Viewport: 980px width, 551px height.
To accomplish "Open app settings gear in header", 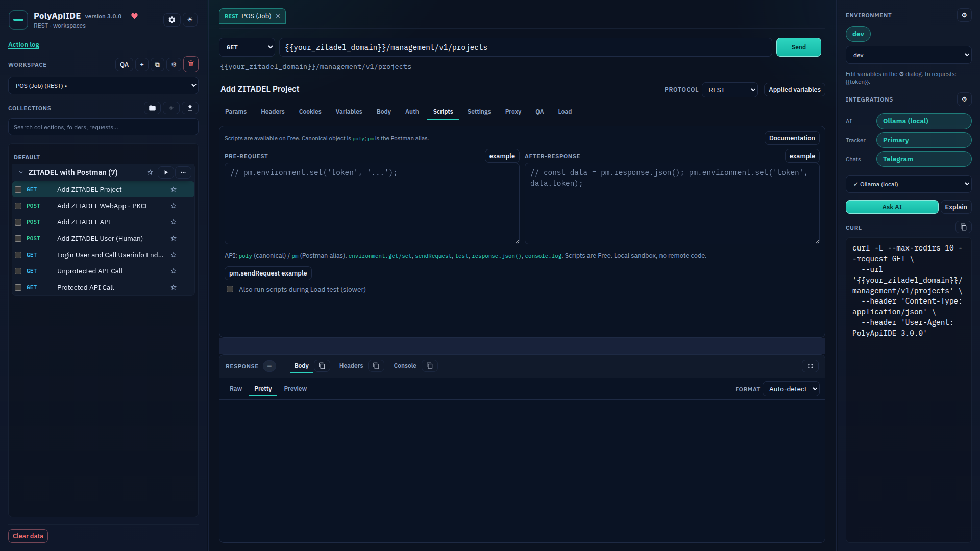I will (172, 20).
